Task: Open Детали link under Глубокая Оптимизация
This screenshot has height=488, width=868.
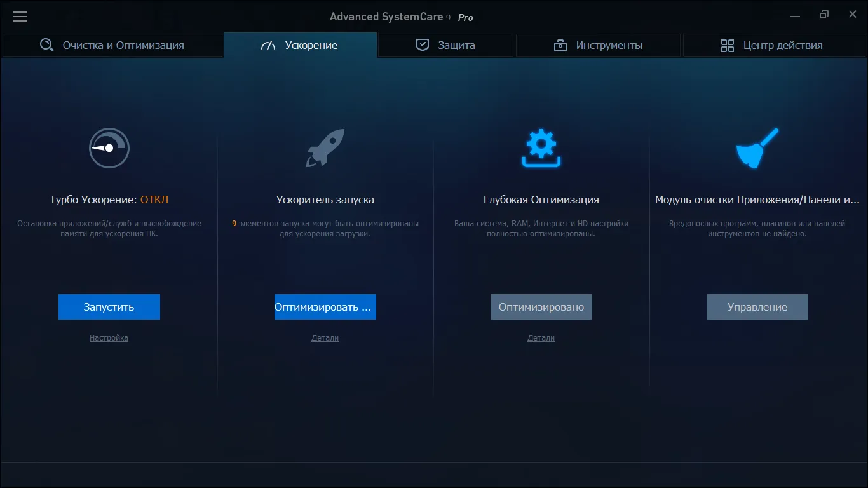Action: [x=541, y=338]
